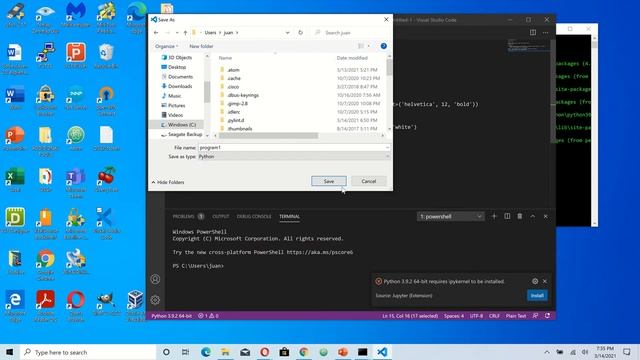Click the file list vertical scrollbar
The image size is (640, 360).
coord(389,67)
